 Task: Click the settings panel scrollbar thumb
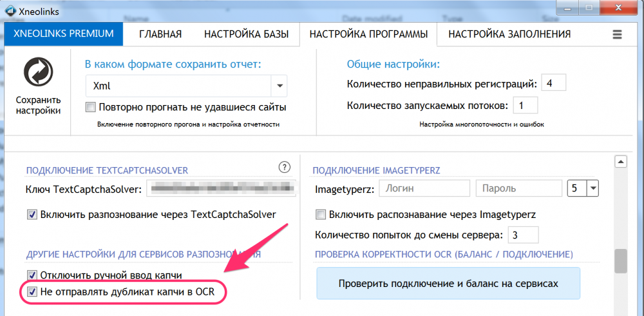pos(621,261)
